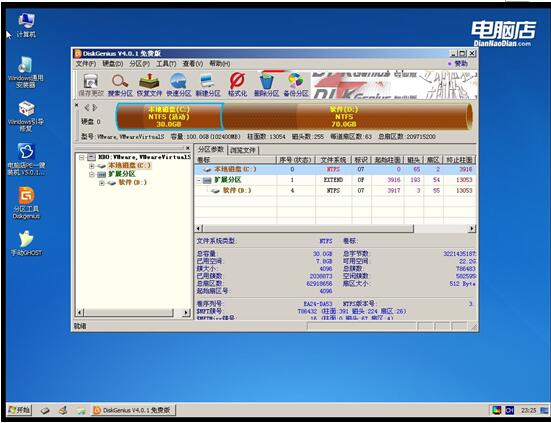This screenshot has height=423, width=551.
Task: Open the 文件(F) menu
Action: 86,64
